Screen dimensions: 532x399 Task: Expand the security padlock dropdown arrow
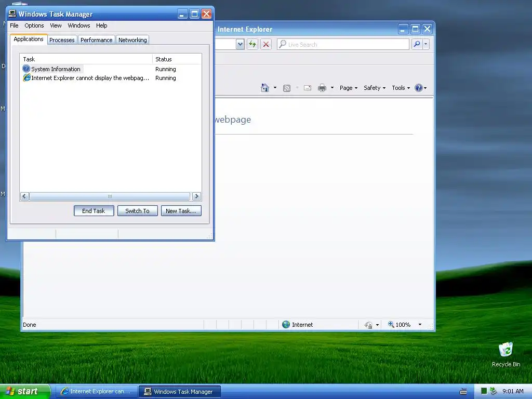377,325
